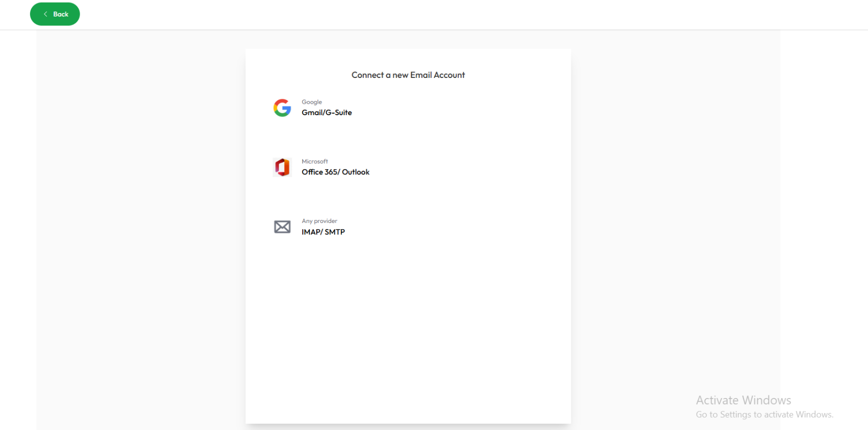Click the G-Suite word in Google option

pyautogui.click(x=338, y=113)
